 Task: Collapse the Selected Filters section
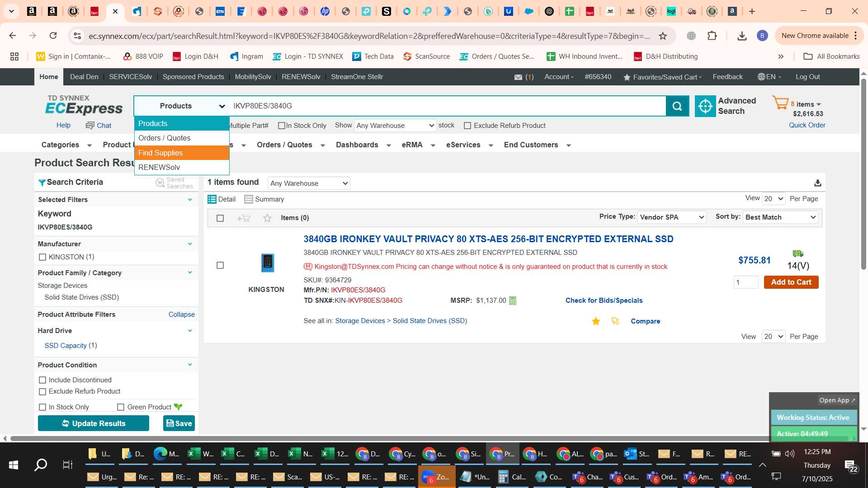pyautogui.click(x=190, y=199)
